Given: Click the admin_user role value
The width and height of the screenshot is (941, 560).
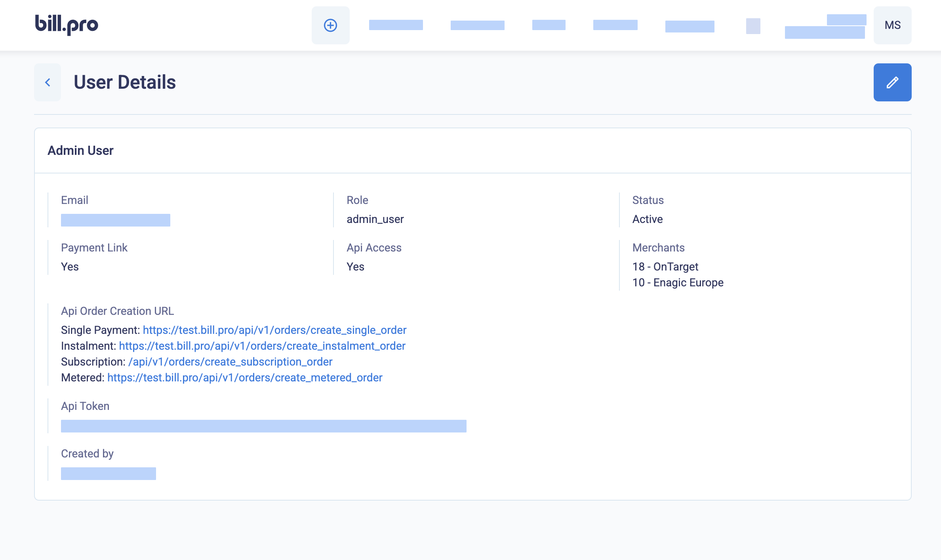Looking at the screenshot, I should tap(375, 219).
